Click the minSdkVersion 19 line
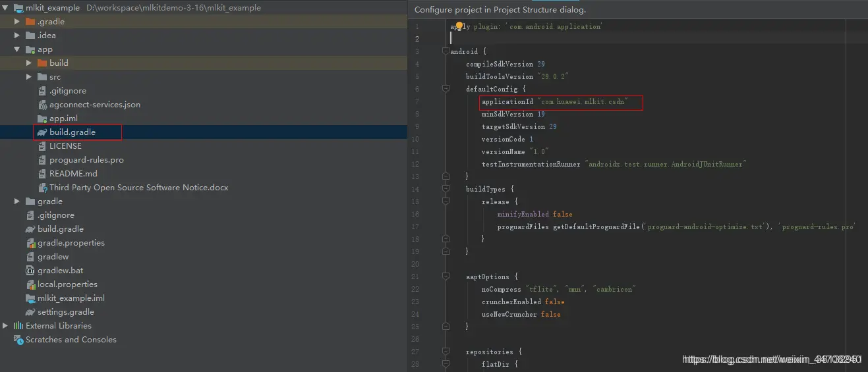This screenshot has width=868, height=372. pos(513,115)
